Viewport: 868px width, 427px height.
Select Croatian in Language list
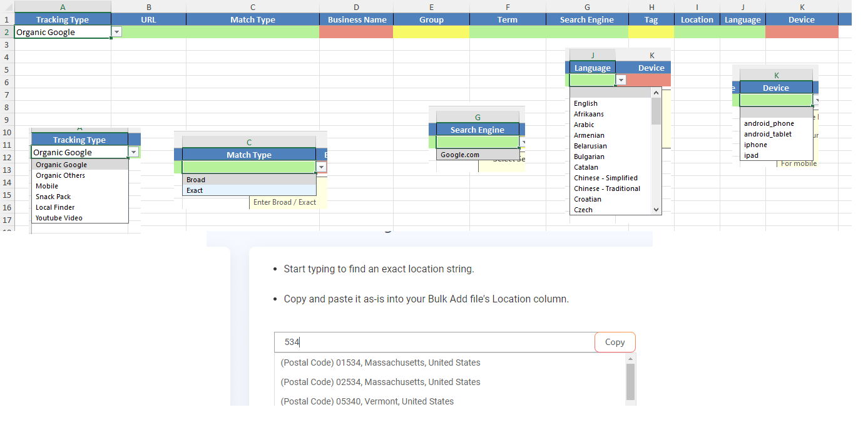coord(611,200)
